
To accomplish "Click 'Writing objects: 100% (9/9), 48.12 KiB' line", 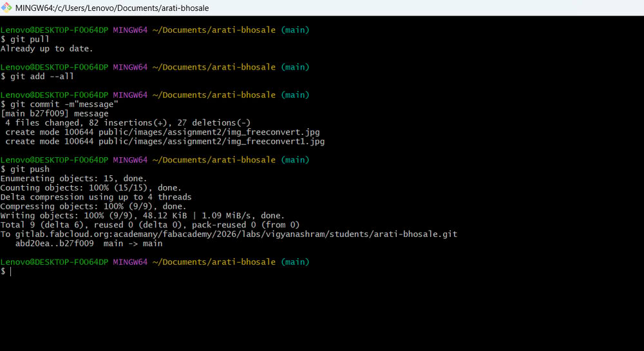I will coord(142,216).
